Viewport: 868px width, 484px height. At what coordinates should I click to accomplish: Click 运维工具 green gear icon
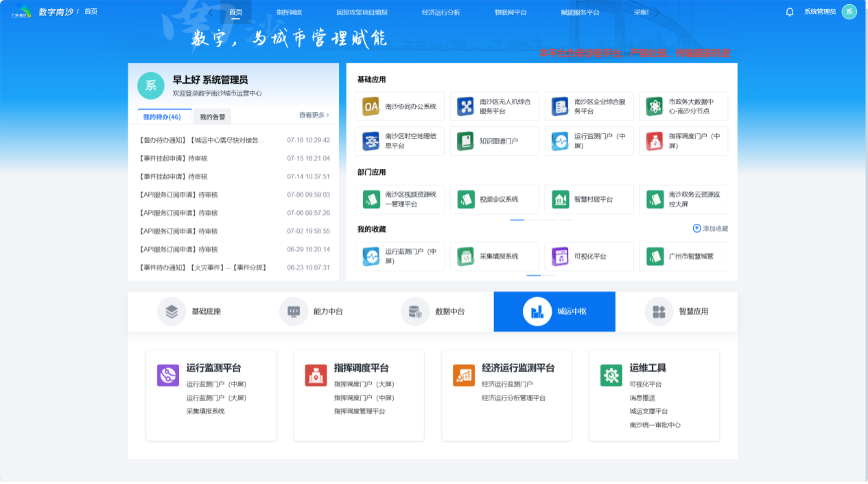611,375
